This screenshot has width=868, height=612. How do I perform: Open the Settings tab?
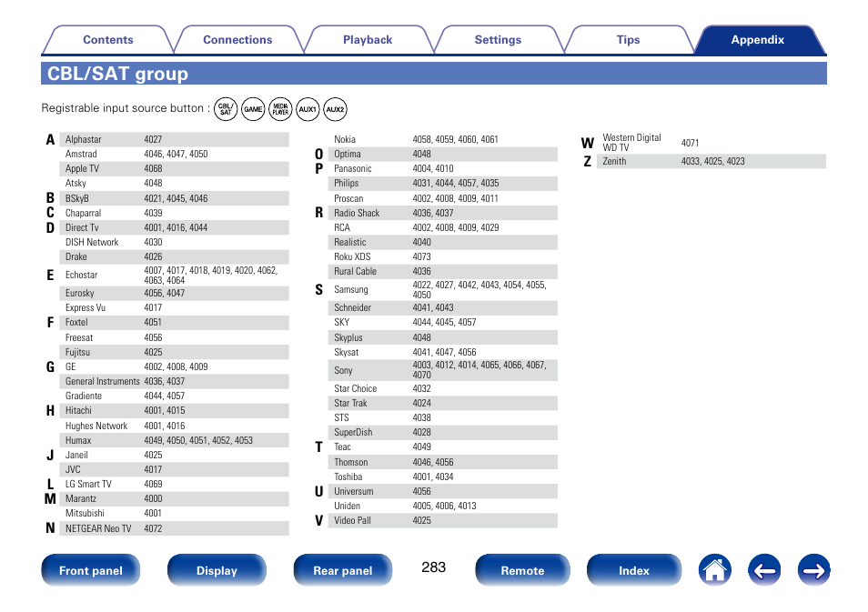pyautogui.click(x=498, y=40)
